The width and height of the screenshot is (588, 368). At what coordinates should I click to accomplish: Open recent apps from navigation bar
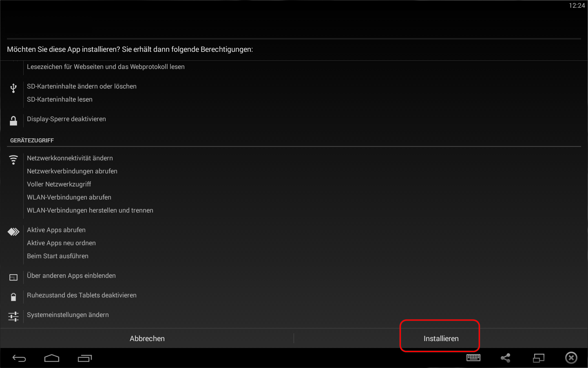pos(85,358)
